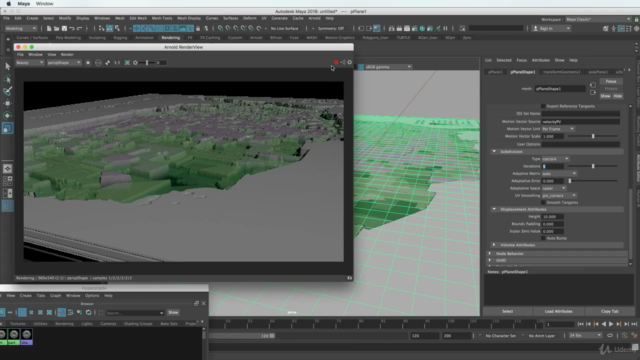Screen dimensions: 640x360
Task: Click the displacement Height input field
Action: (553, 217)
